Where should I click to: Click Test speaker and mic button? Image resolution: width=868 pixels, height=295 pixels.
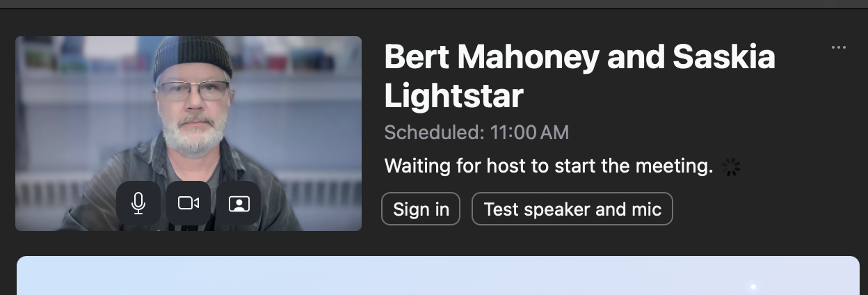point(572,209)
